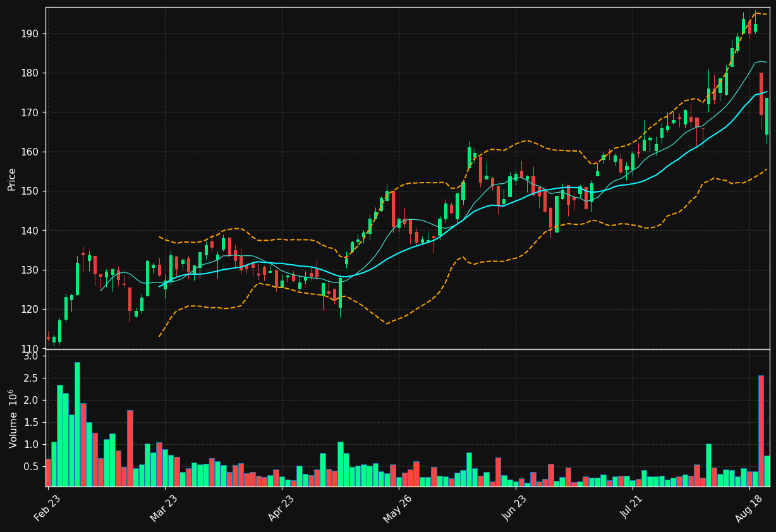Screen dimensions: 776x532
Task: Click the 1.0 volume tick label
Action: coord(32,445)
